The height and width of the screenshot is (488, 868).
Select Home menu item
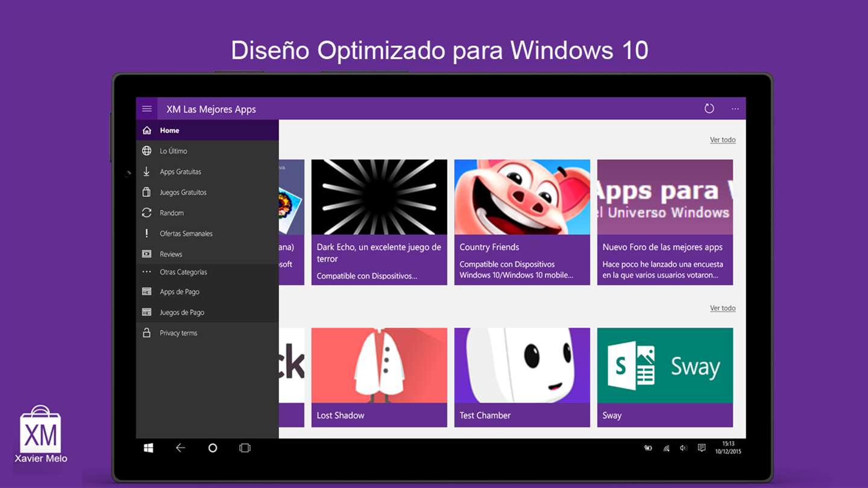coord(207,130)
